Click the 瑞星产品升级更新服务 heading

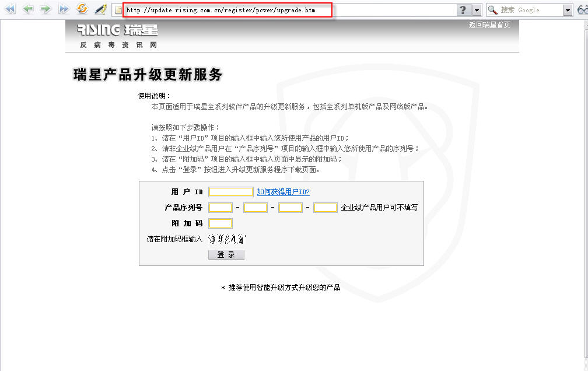coord(148,75)
